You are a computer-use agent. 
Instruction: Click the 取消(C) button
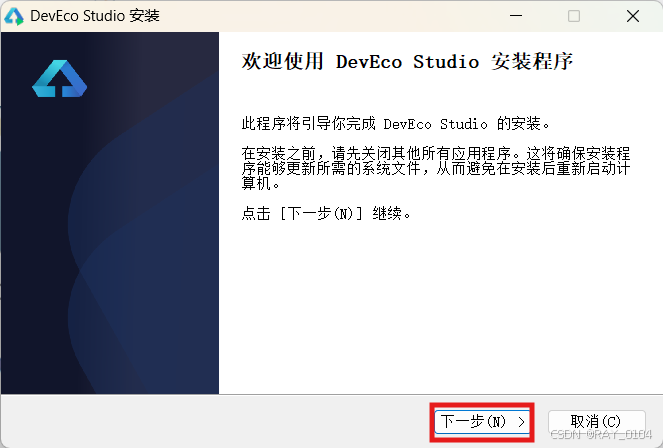click(x=596, y=422)
